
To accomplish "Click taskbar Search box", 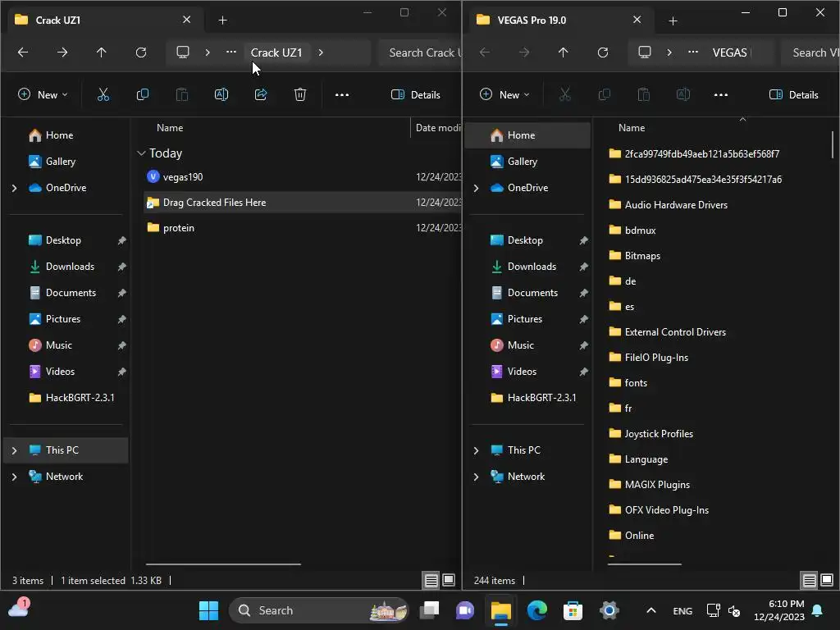I will tap(318, 610).
